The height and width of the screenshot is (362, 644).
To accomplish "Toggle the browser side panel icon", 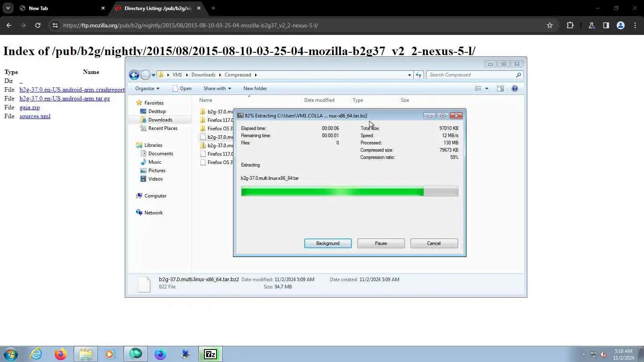I will pyautogui.click(x=606, y=25).
